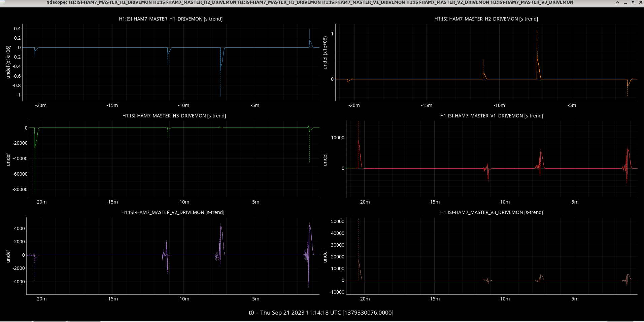Click the ndscope window title bar text

point(310,2)
